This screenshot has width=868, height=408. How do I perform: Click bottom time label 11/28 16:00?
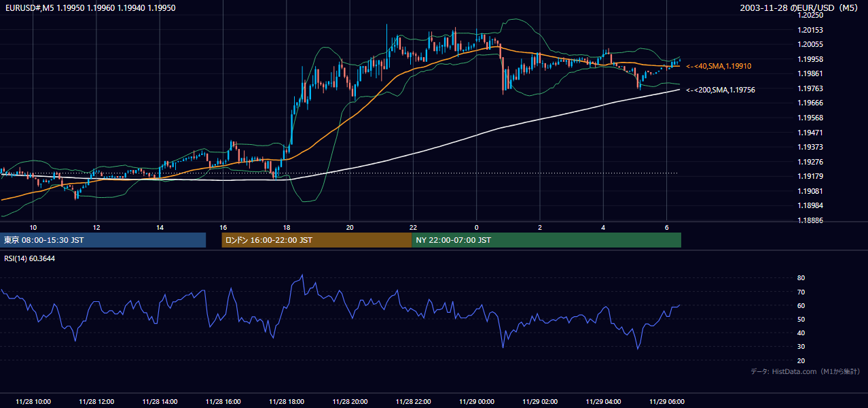click(223, 401)
